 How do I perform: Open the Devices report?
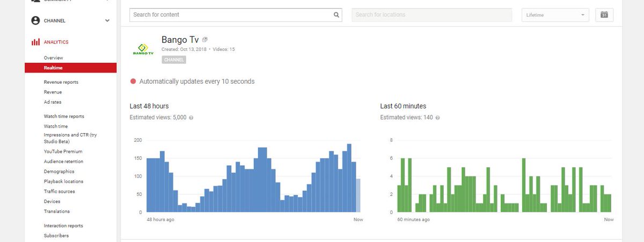coord(52,201)
